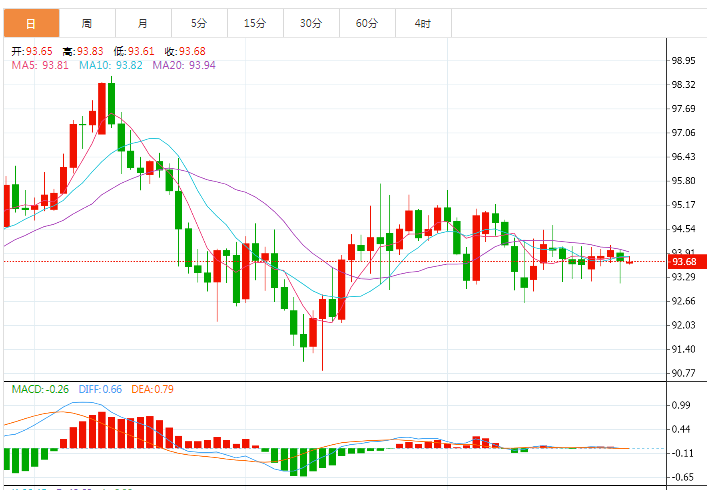Click the 92.66 price axis label

pos(684,301)
